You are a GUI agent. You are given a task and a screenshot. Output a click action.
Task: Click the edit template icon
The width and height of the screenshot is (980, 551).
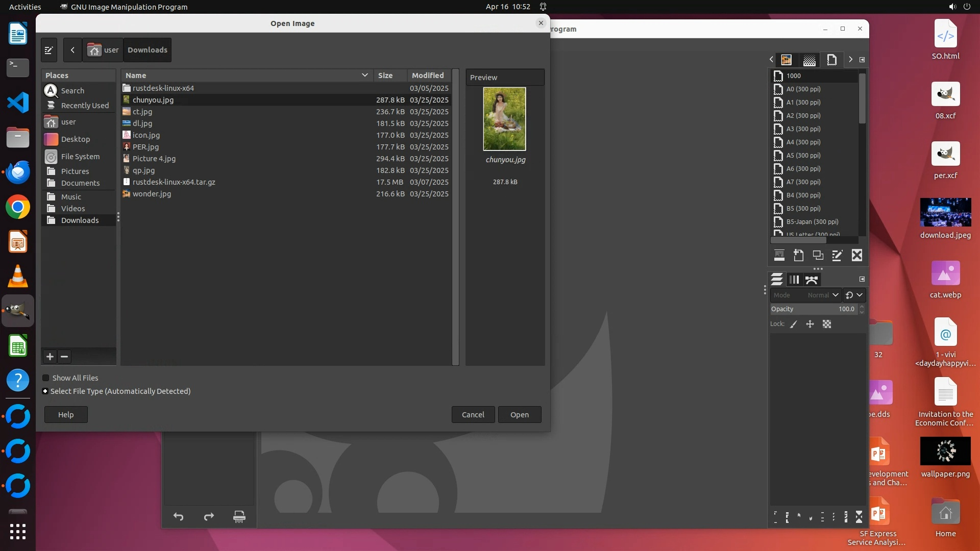[x=837, y=256]
